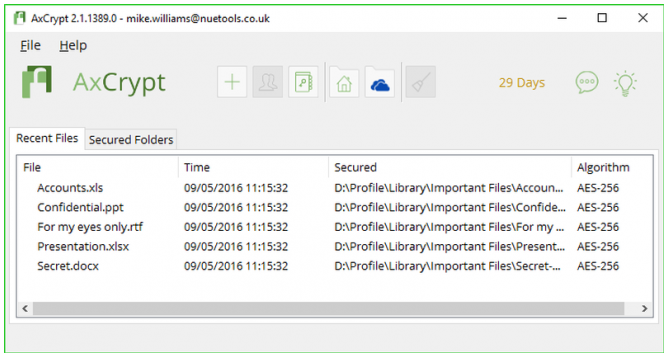Maximize the AxCrypt window

coord(602,18)
